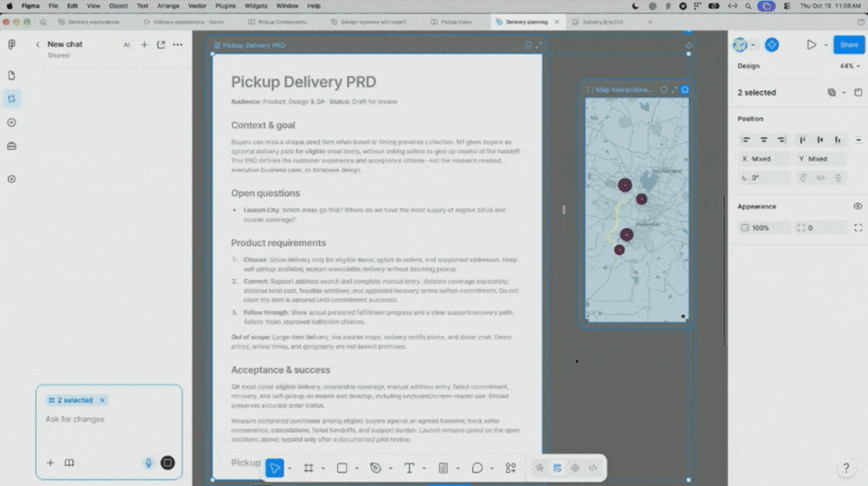868x486 pixels.
Task: Select the highlighted frame icon in left sidebar
Action: point(12,99)
